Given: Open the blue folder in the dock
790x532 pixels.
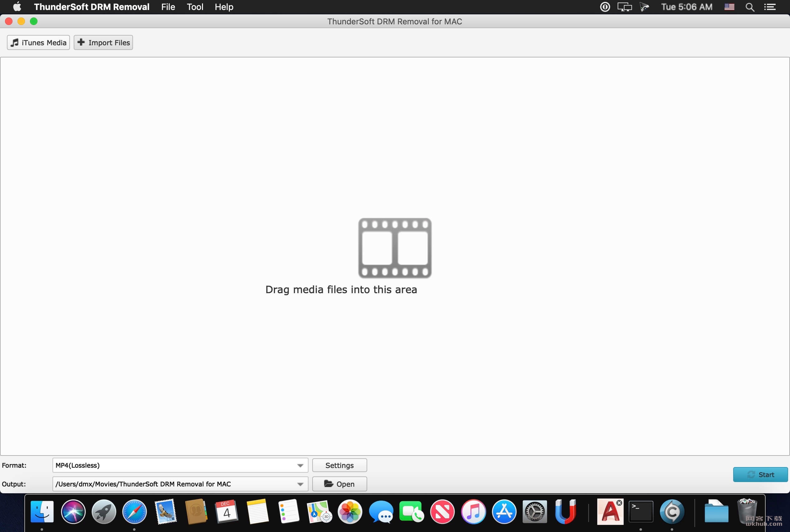Looking at the screenshot, I should pyautogui.click(x=716, y=511).
